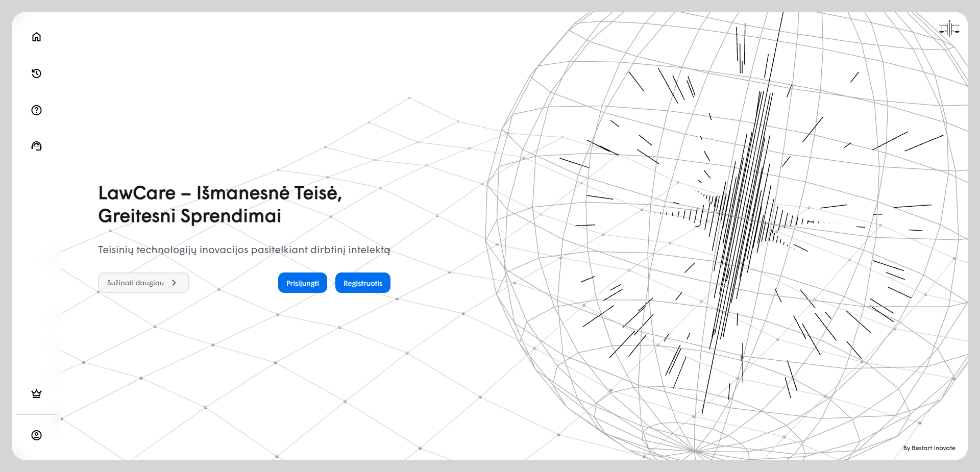Click the "Greitesni Sprendimai" headline line
Viewport: 980px width, 472px height.
189,216
